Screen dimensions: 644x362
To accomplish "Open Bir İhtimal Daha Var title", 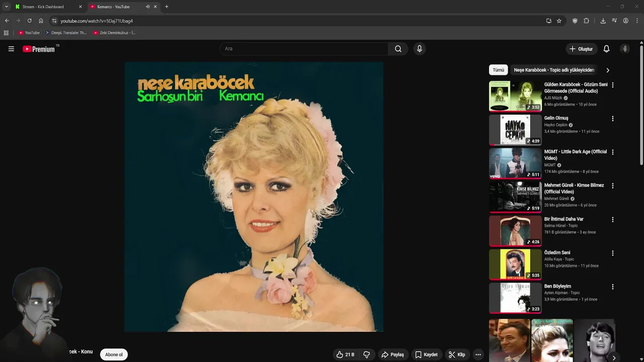I will [564, 219].
